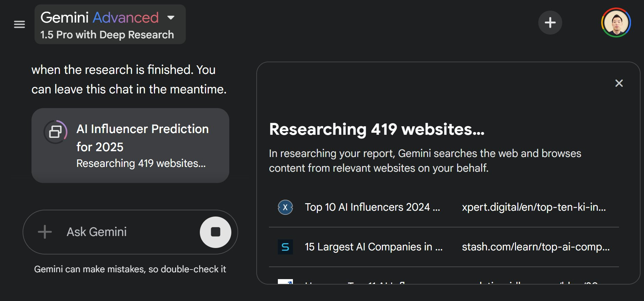Open stash.com source URL

[x=536, y=247]
